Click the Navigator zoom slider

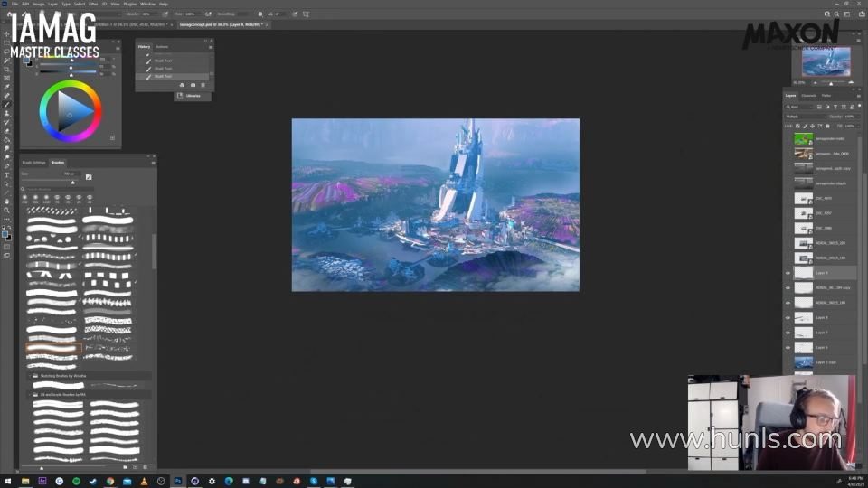pos(831,83)
